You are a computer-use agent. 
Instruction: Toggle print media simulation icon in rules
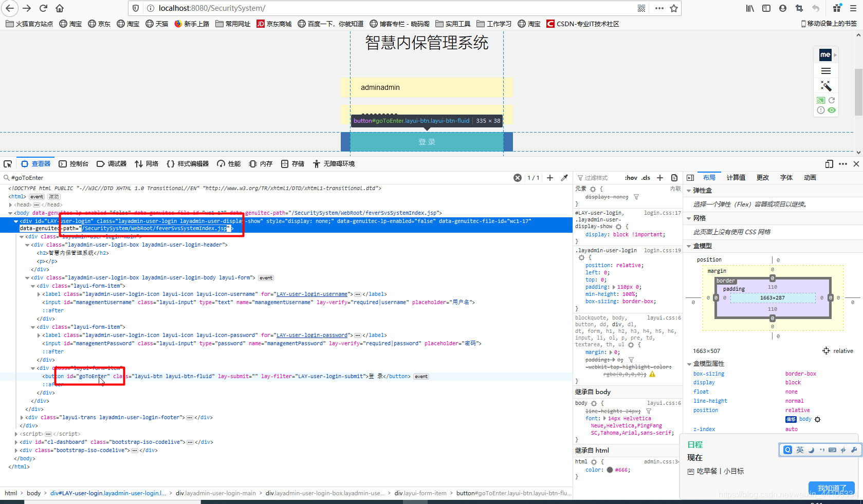(x=674, y=178)
